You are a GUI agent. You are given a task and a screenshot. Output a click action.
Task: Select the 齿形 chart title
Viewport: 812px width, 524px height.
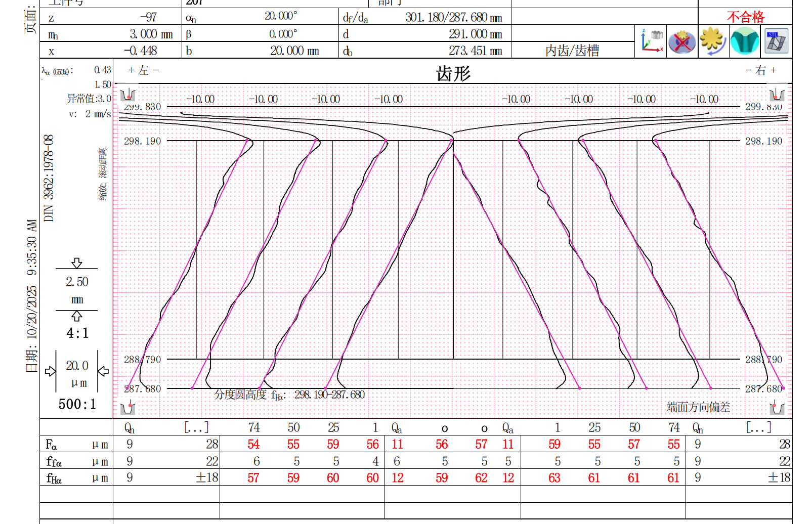453,74
